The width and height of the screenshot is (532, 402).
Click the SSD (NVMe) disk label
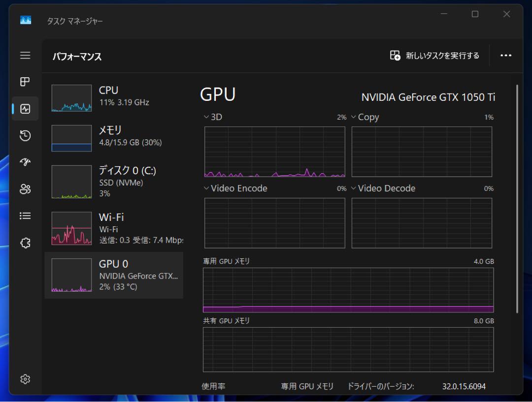121,183
